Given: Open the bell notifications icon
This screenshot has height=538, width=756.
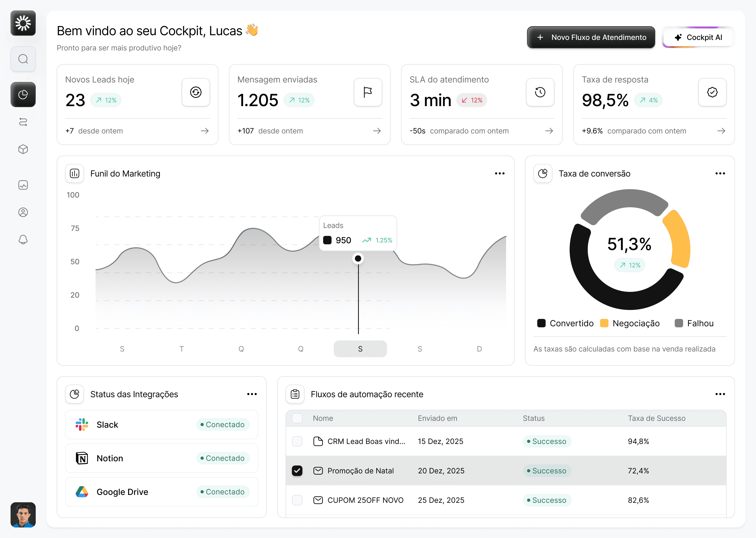Looking at the screenshot, I should [23, 239].
